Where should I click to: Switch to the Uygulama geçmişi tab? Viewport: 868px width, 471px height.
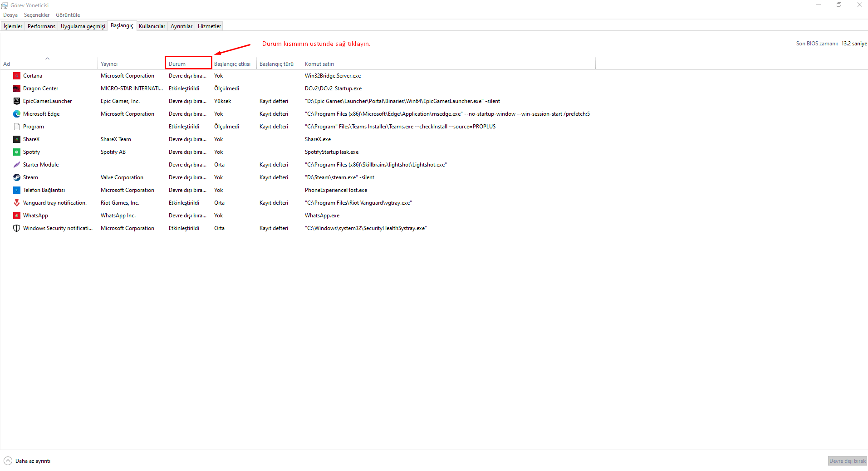click(x=83, y=26)
